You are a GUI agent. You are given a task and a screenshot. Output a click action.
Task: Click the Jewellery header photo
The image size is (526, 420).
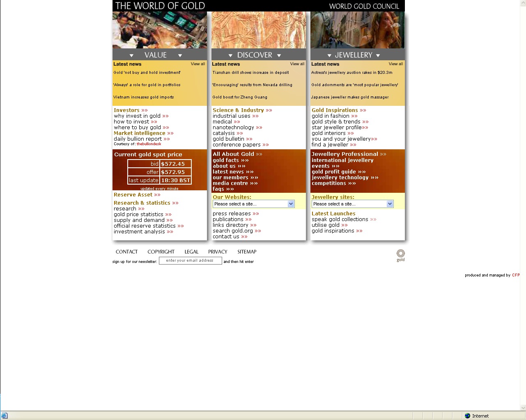tap(357, 30)
